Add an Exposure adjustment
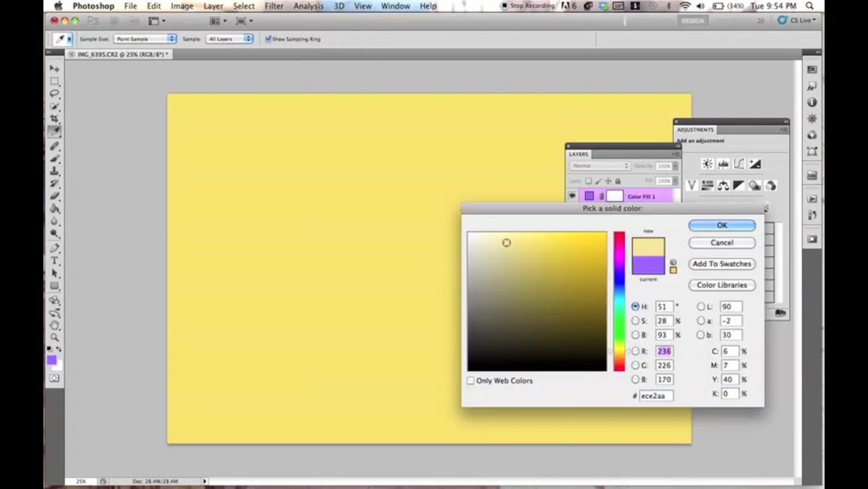Viewport: 868px width, 489px height. (x=755, y=164)
